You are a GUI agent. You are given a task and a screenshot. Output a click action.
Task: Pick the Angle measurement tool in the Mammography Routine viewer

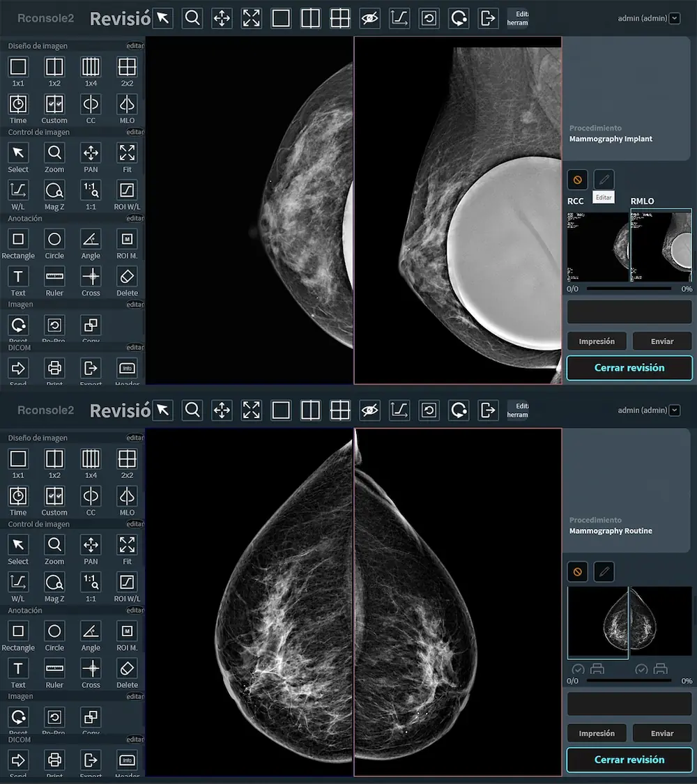point(91,631)
